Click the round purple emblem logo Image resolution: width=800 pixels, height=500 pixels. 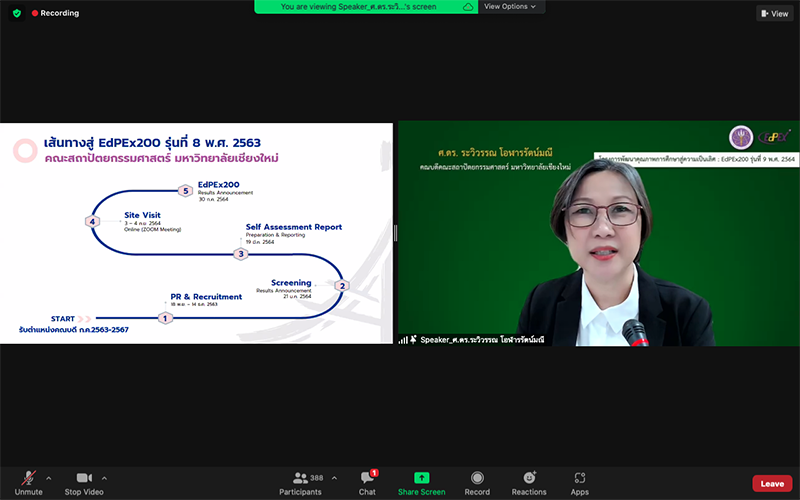pyautogui.click(x=741, y=138)
